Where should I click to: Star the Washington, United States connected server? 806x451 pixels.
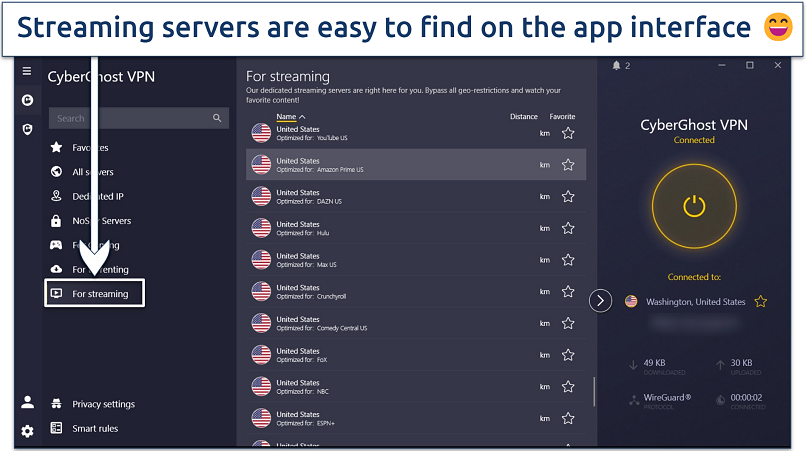(x=760, y=301)
